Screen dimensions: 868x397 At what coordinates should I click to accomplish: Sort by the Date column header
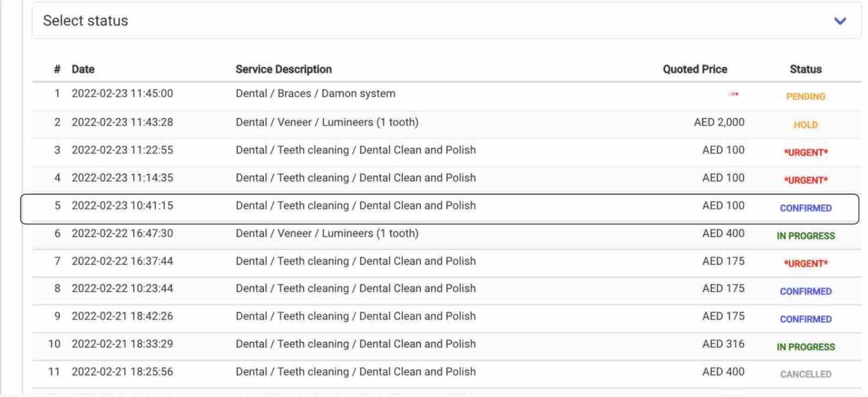pyautogui.click(x=83, y=69)
